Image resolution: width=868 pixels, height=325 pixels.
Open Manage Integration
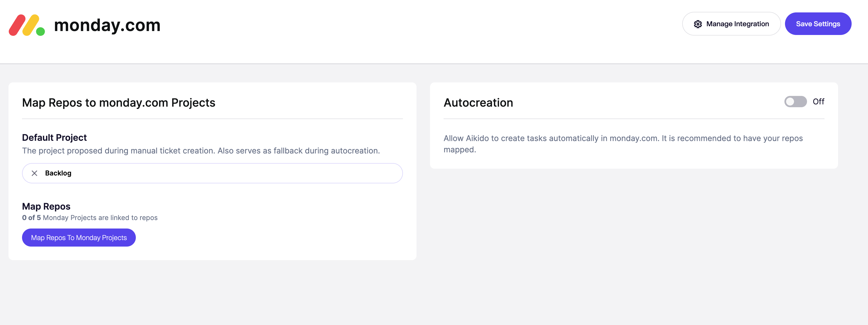pos(731,24)
